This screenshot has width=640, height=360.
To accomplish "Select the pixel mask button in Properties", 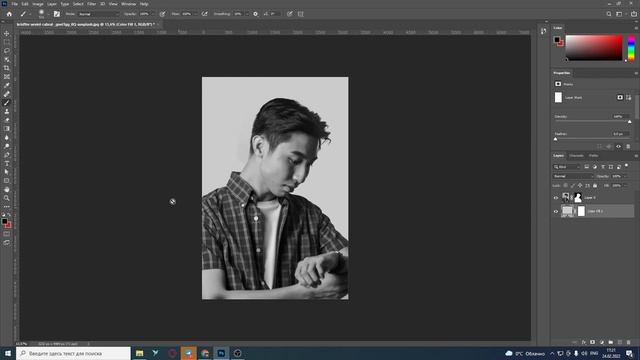I will 620,98.
